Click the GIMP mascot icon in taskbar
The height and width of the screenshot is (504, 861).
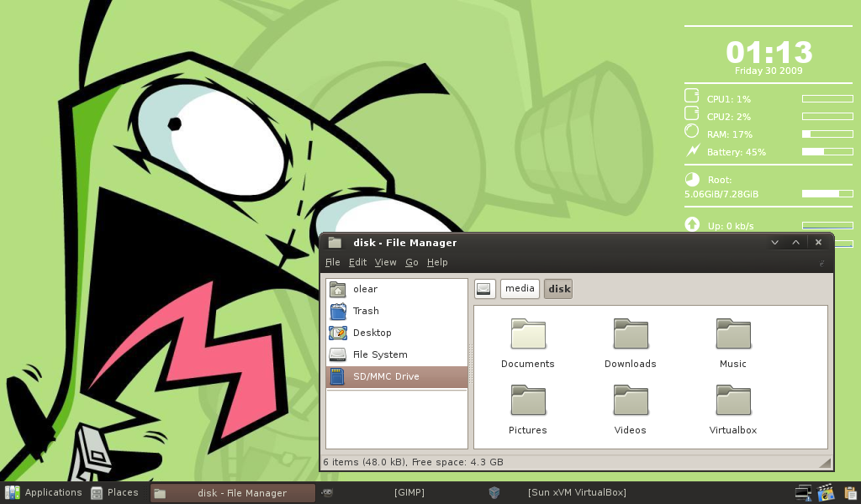click(x=327, y=492)
